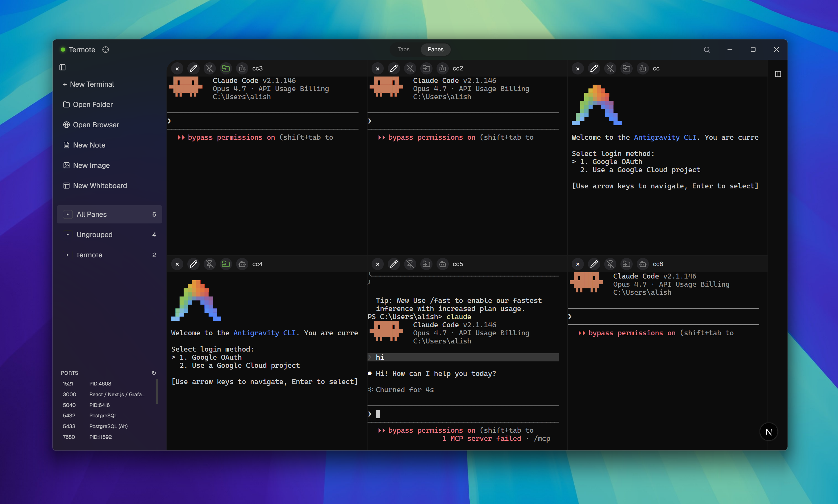The height and width of the screenshot is (504, 838).
Task: Expand the All Panes group arrow
Action: click(x=68, y=214)
